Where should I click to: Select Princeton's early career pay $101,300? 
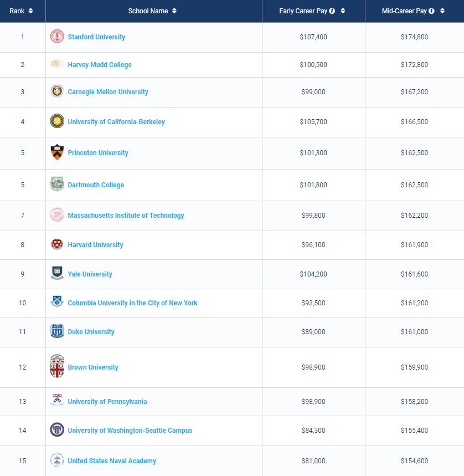coord(313,153)
